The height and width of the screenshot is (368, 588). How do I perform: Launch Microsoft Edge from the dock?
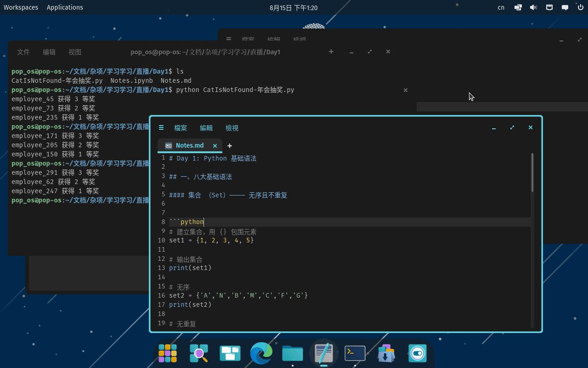pyautogui.click(x=261, y=353)
